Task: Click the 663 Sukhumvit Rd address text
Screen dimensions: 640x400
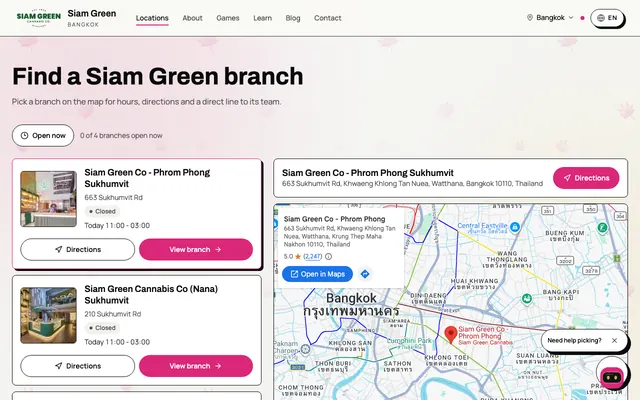Action: coord(113,198)
